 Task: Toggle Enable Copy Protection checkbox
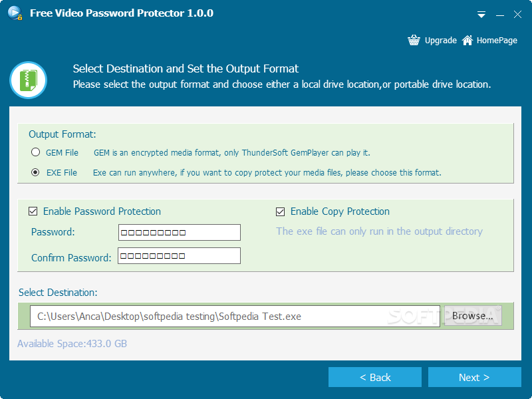[x=280, y=211]
